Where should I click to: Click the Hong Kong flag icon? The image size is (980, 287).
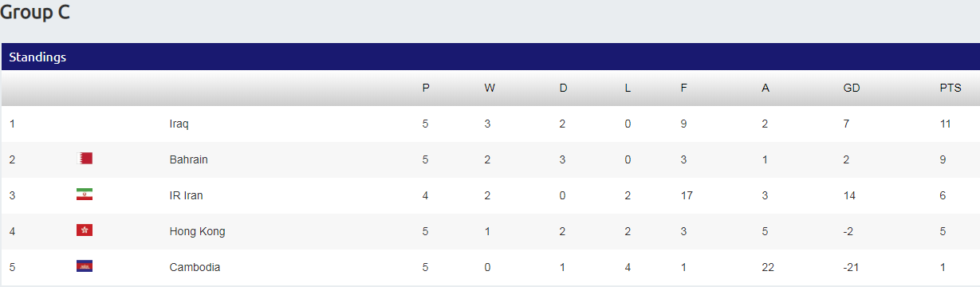click(85, 230)
